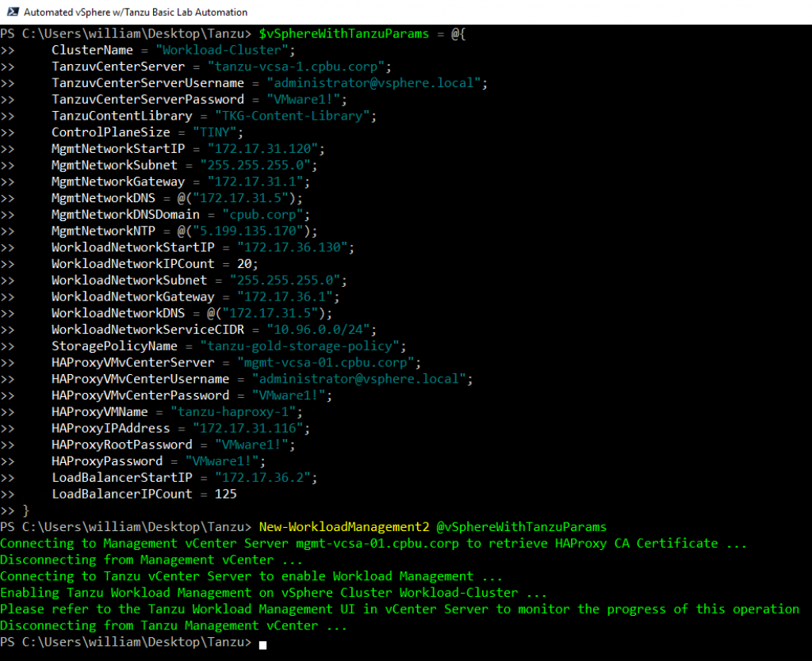Click the output line 'Connecting to Tanzu vCenter Server to enable Workload Management ...'
The image size is (812, 661).
(251, 577)
